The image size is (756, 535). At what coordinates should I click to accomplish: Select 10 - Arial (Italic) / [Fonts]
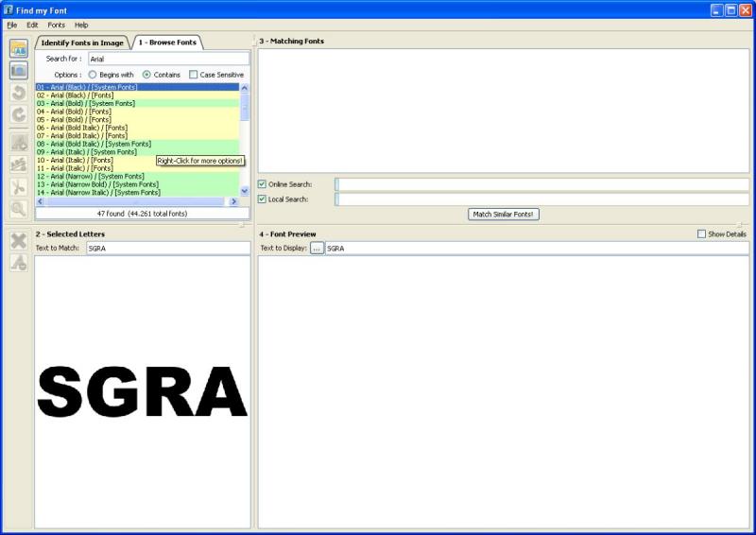click(137, 160)
